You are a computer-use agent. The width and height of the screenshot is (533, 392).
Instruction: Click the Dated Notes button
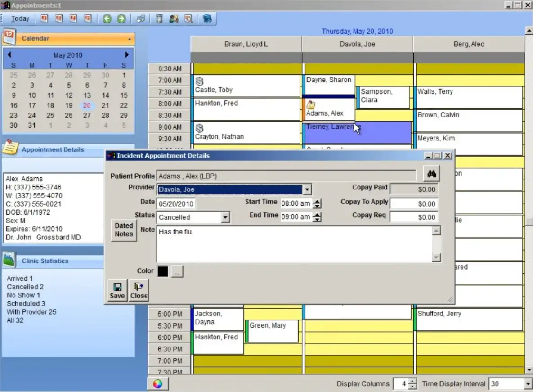(x=123, y=230)
